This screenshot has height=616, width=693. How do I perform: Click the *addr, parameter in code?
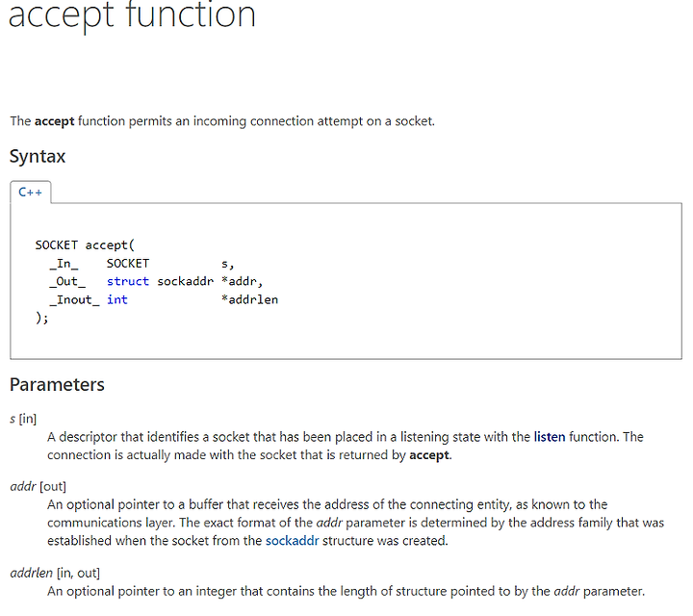click(243, 281)
